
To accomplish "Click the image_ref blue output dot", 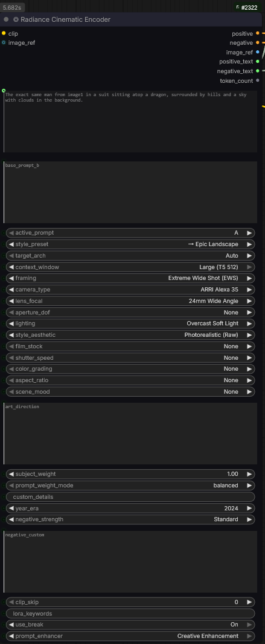I will click(257, 52).
